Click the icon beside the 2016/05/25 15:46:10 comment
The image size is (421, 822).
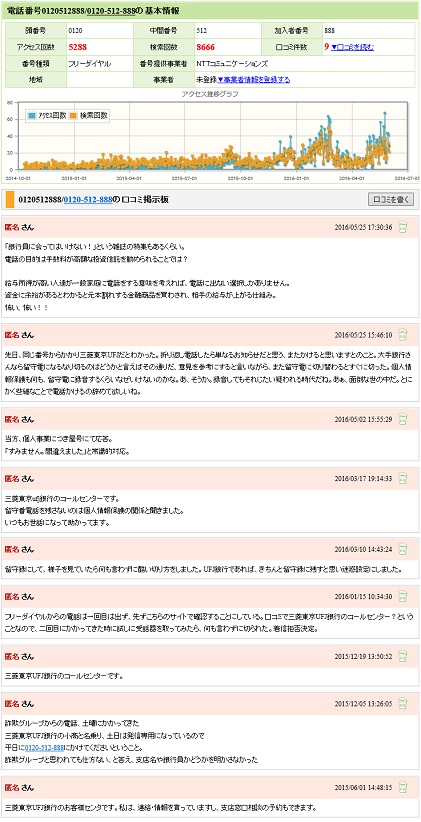(403, 334)
